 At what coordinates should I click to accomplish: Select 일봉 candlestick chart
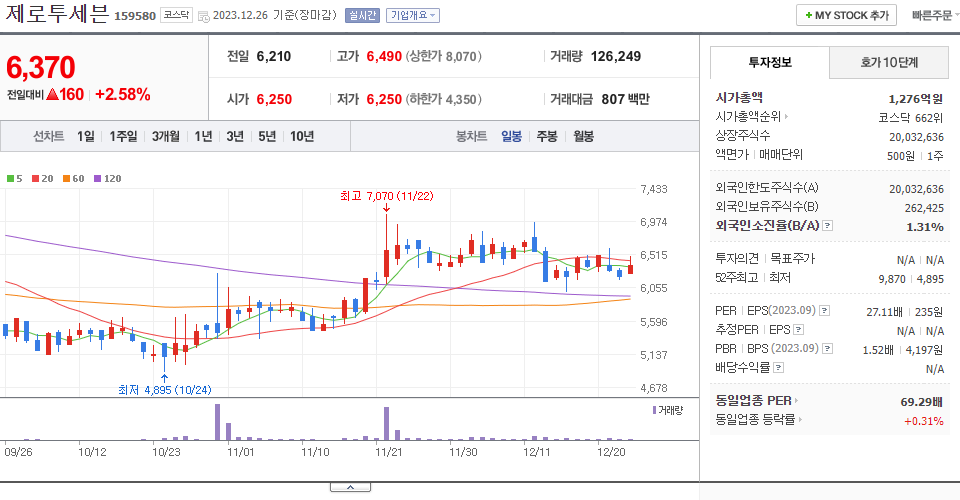point(511,136)
